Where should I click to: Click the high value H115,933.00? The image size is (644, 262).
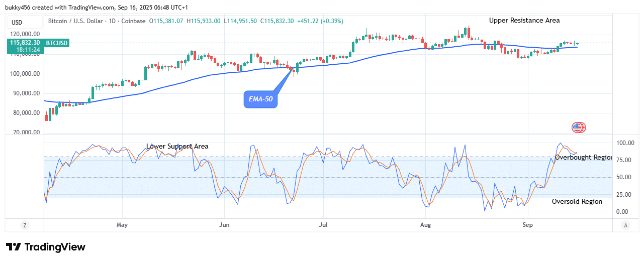point(204,21)
